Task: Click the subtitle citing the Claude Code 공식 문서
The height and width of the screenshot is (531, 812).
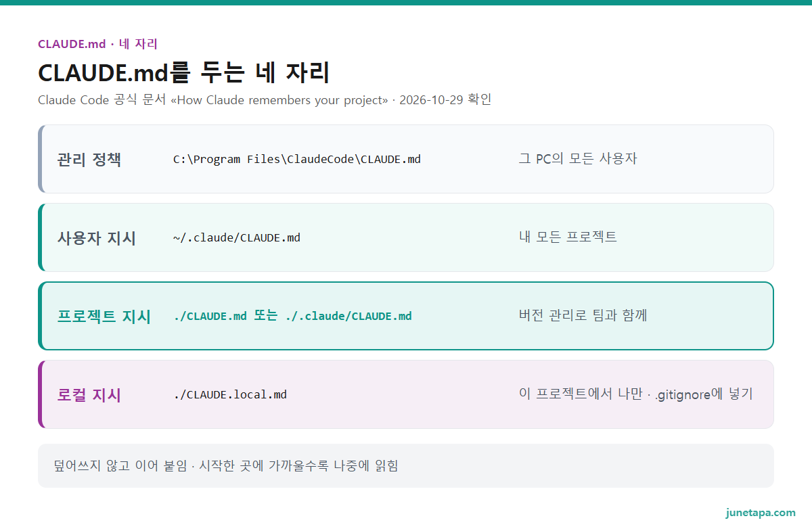Action: 265,100
